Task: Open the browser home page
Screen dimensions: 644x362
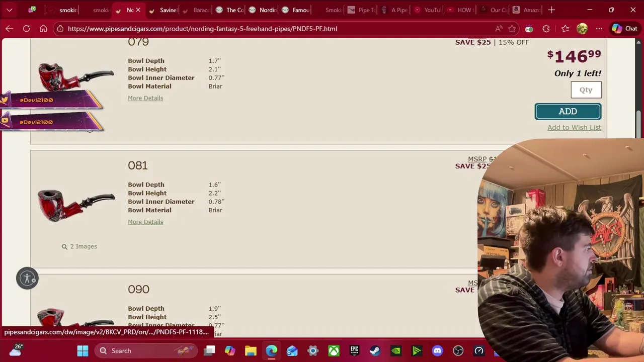Action: tap(43, 29)
